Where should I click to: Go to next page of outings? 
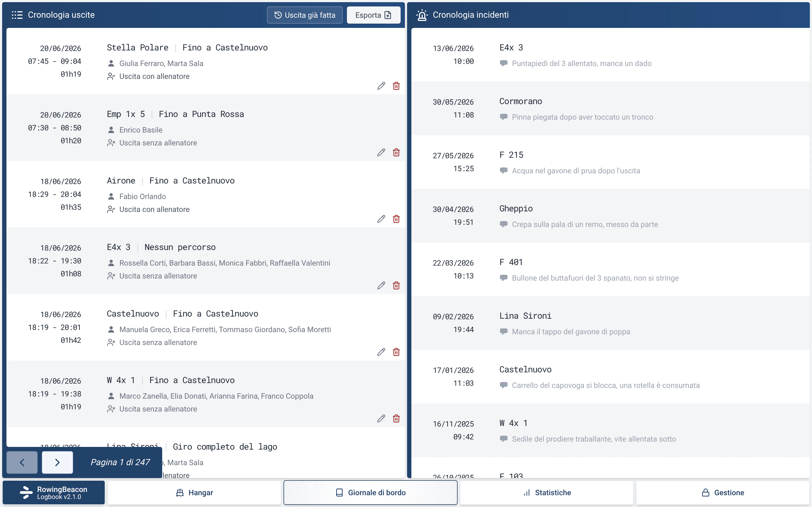pyautogui.click(x=57, y=462)
